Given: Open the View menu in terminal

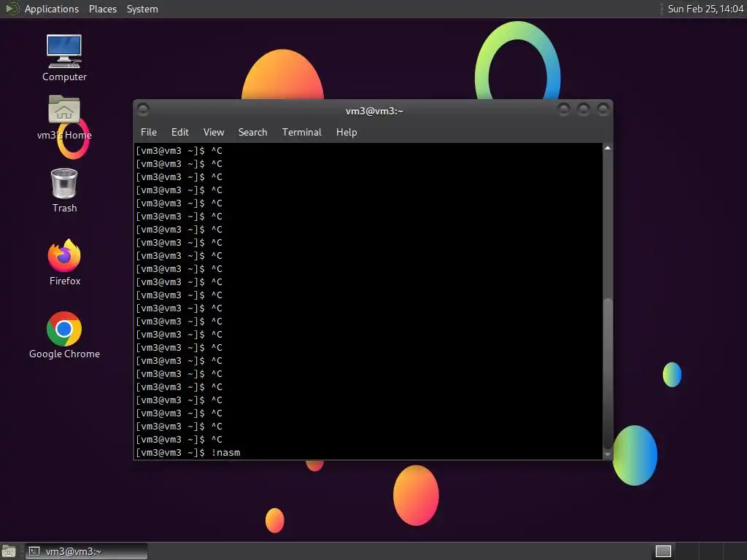Looking at the screenshot, I should coord(214,133).
